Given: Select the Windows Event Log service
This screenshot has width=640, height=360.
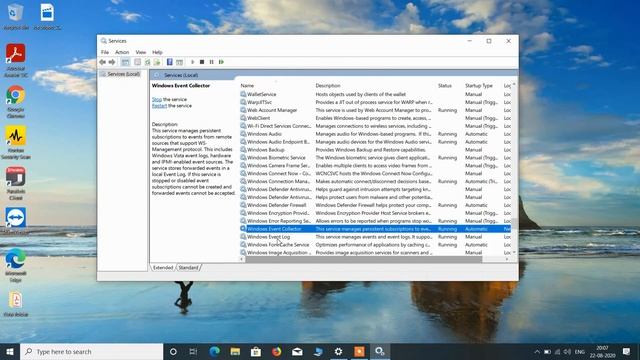Looking at the screenshot, I should (375, 237).
